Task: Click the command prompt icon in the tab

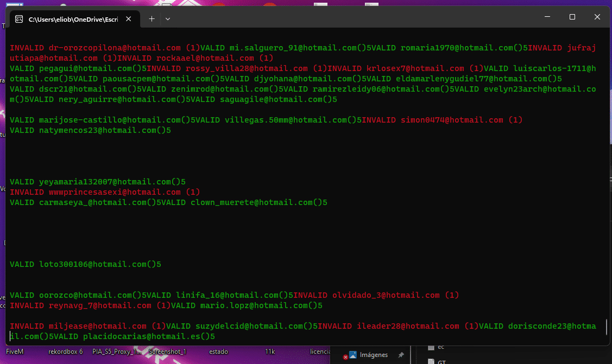Action: (x=19, y=19)
